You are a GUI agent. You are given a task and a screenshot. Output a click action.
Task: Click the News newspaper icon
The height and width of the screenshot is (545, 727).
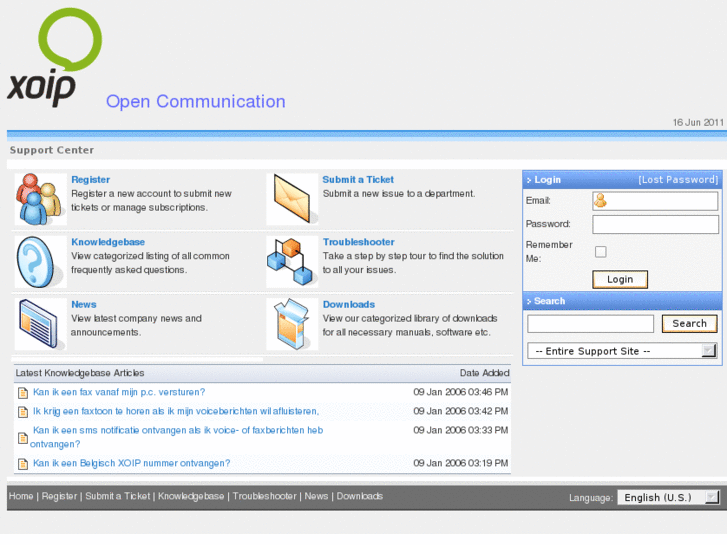(40, 324)
